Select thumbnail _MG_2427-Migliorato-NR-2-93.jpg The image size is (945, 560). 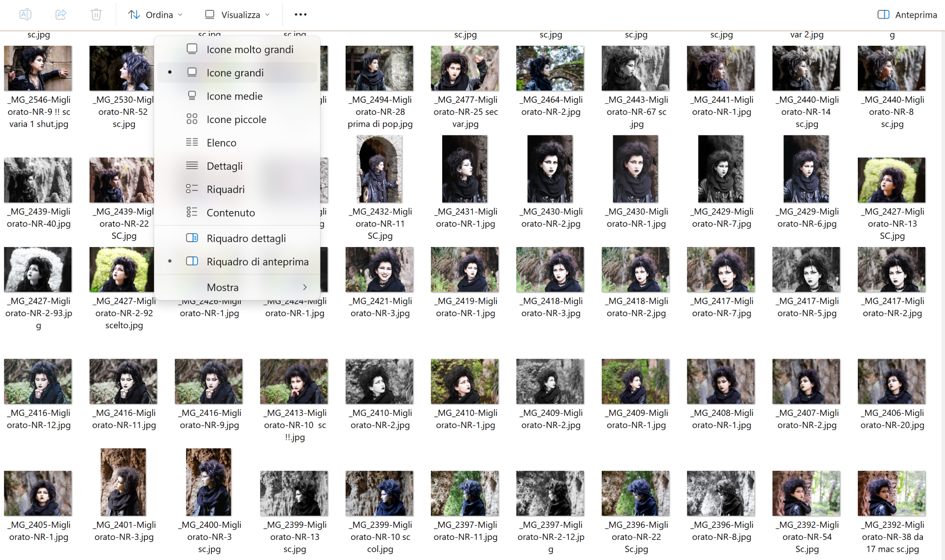pos(38,270)
